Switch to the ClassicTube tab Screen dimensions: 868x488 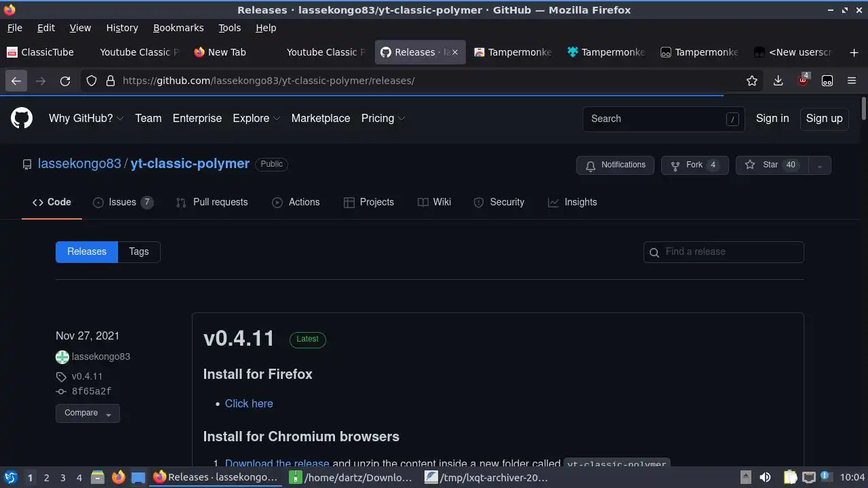(x=45, y=52)
